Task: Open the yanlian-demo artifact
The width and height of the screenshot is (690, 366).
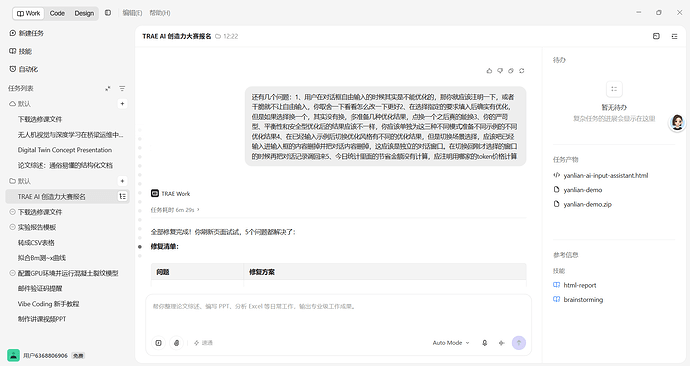Action: (578, 190)
